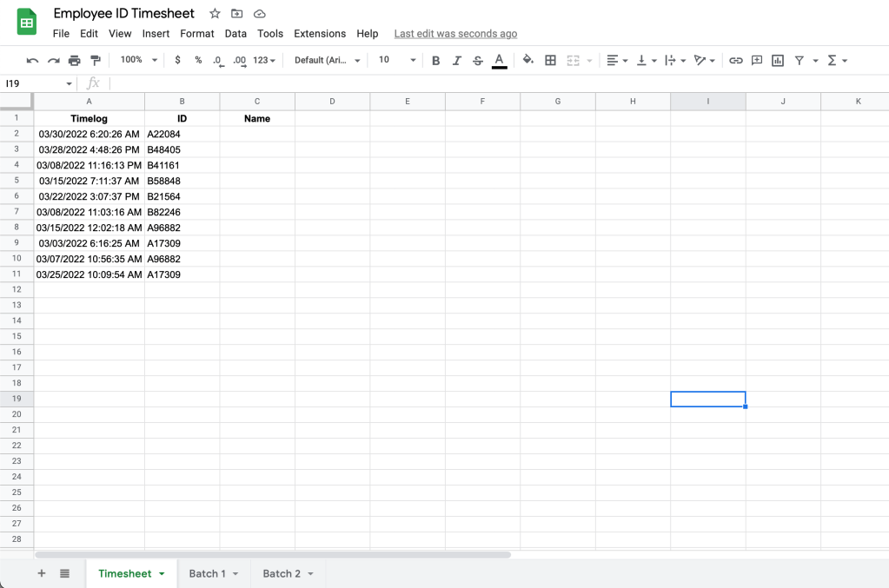Toggle strikethrough formatting

pyautogui.click(x=477, y=60)
